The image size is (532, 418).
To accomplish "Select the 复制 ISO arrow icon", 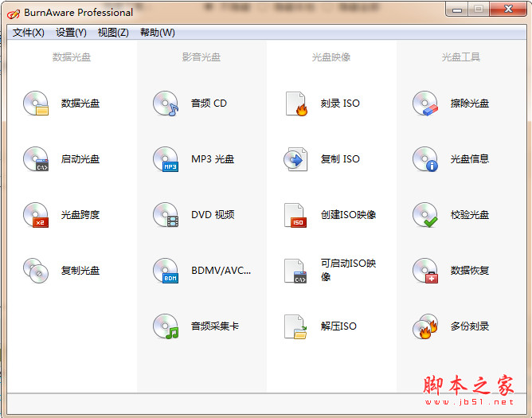I will tap(295, 158).
